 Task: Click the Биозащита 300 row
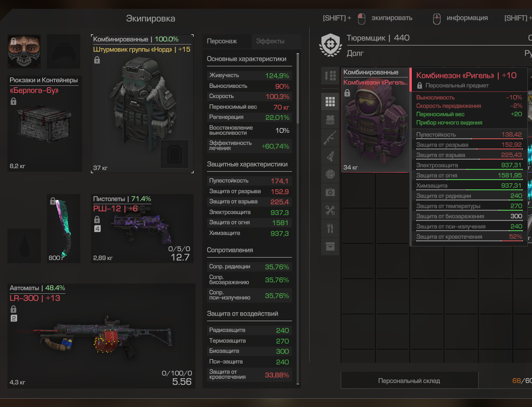click(249, 351)
